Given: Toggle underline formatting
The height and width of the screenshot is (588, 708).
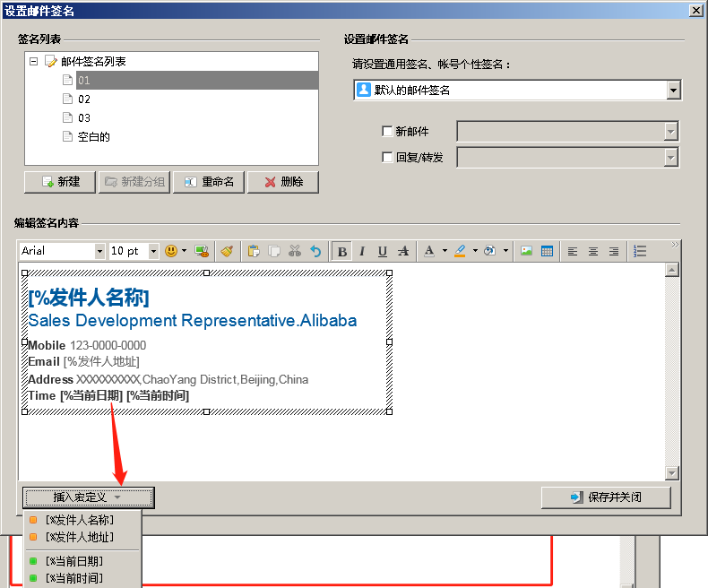Looking at the screenshot, I should point(383,251).
